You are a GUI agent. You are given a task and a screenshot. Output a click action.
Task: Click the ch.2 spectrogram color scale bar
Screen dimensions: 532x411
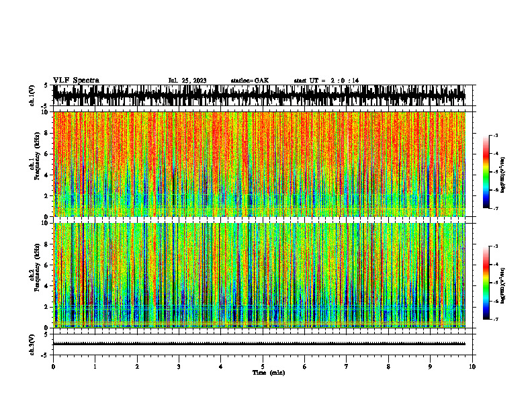[486, 283]
